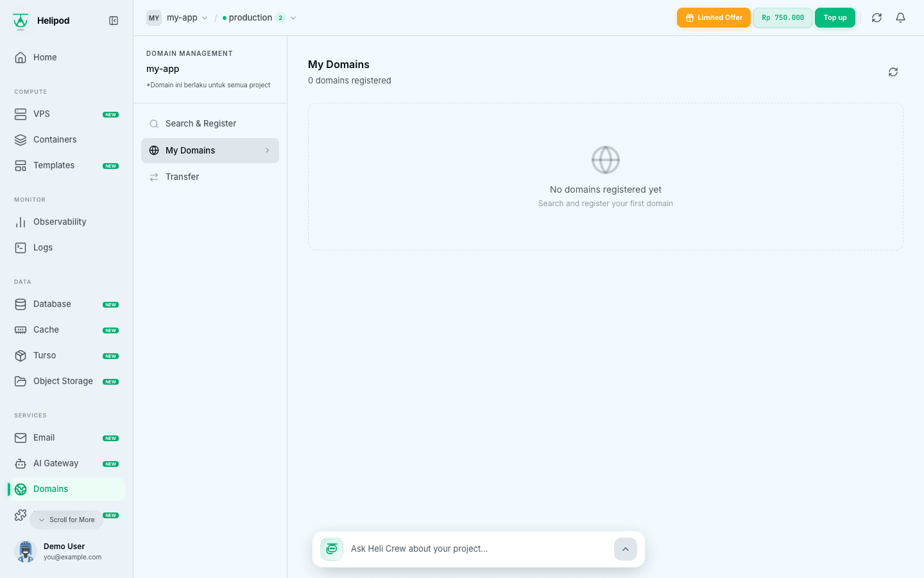This screenshot has width=924, height=578.
Task: Open the Observability page
Action: click(x=67, y=222)
